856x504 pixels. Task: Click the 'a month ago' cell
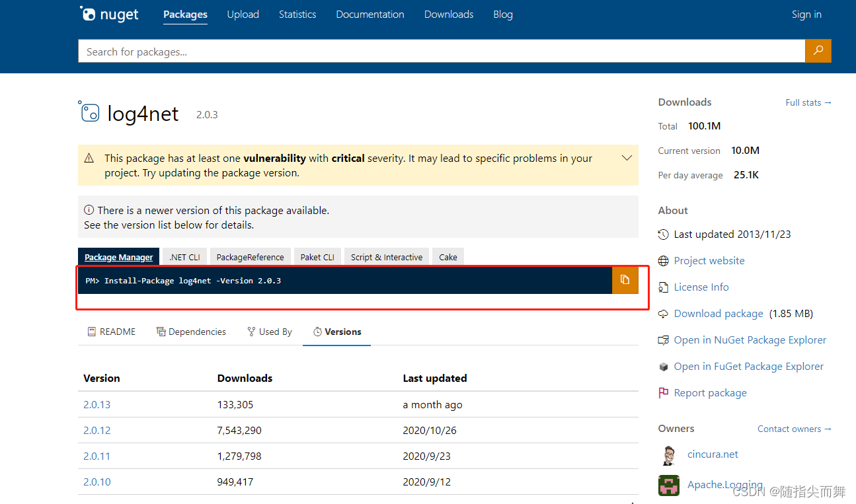pos(433,404)
